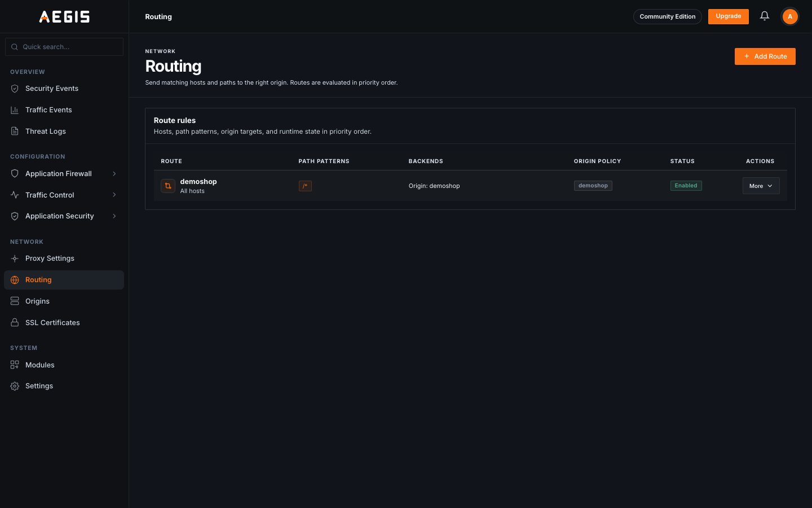Expand the Application Security submenu chevron
The image size is (812, 508).
coord(114,216)
